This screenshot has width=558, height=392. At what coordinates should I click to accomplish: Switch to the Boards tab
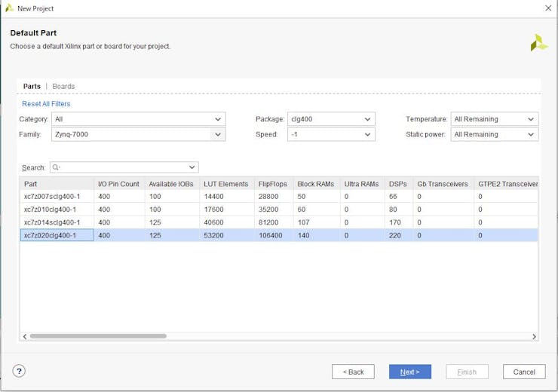[63, 87]
